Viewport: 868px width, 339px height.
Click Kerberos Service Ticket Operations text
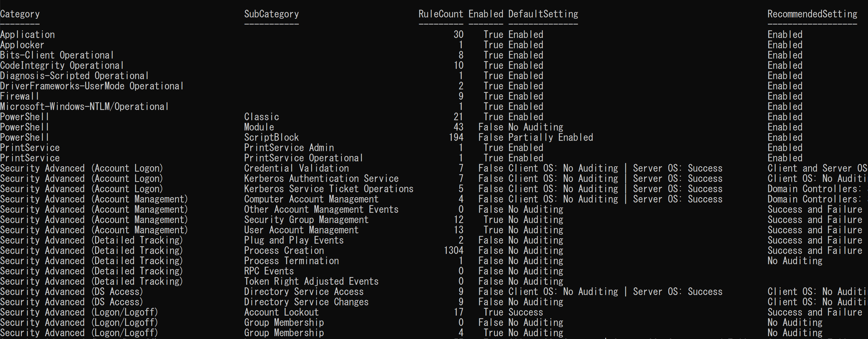[328, 189]
